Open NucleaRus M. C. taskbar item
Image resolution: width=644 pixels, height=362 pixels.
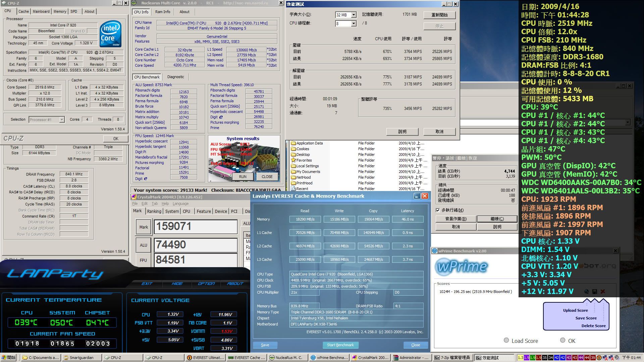pos(288,358)
